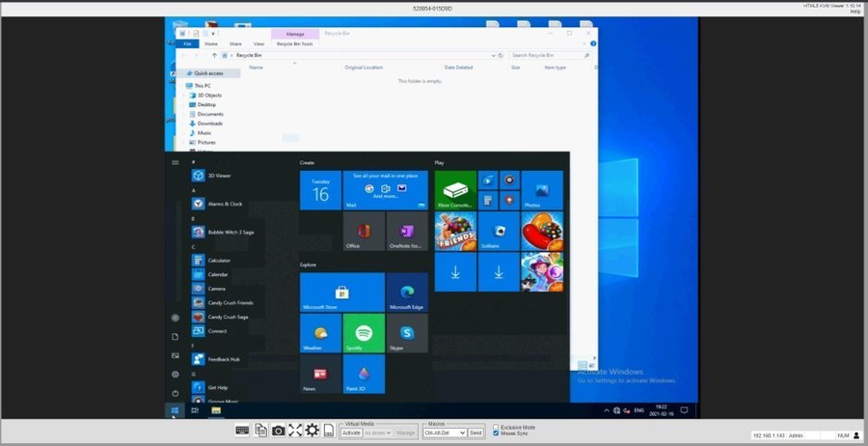Open the Help link in KVM viewer

[x=855, y=11]
